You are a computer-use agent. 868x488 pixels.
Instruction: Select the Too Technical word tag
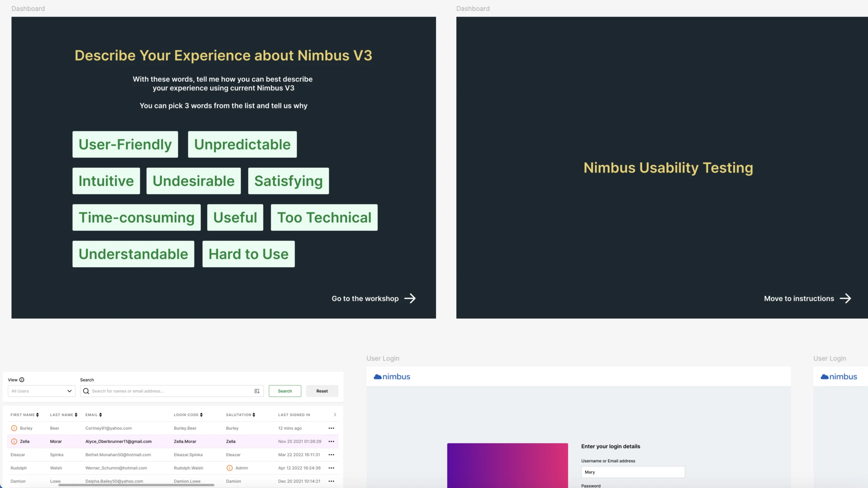point(324,218)
